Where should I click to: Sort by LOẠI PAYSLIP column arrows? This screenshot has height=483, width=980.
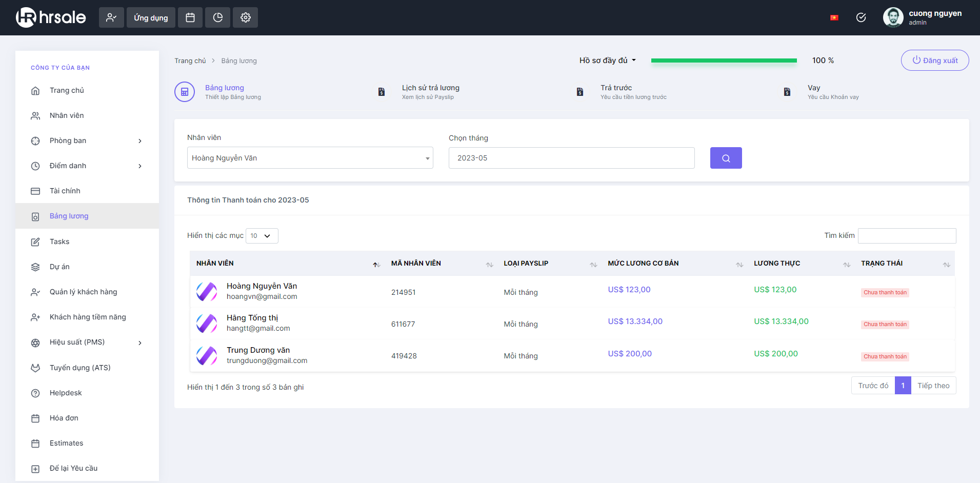click(x=593, y=265)
